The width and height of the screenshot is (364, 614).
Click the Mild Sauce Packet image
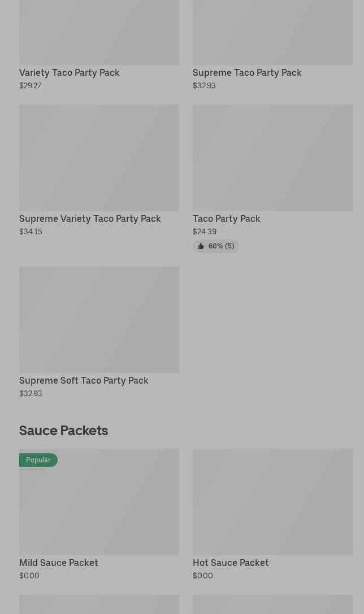[x=99, y=507]
